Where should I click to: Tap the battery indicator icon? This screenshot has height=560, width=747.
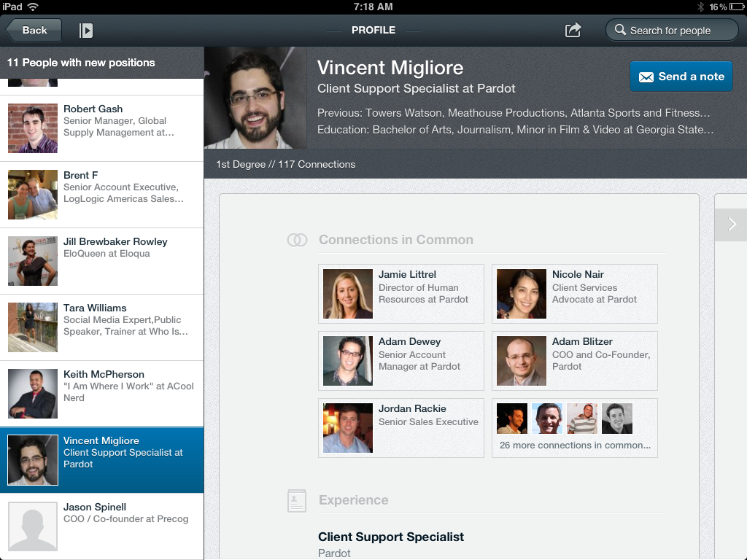pyautogui.click(x=736, y=7)
